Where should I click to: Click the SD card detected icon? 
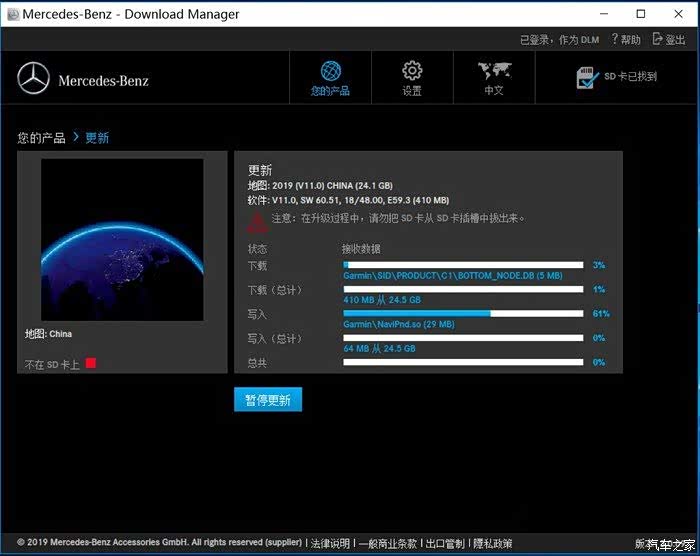tap(587, 78)
